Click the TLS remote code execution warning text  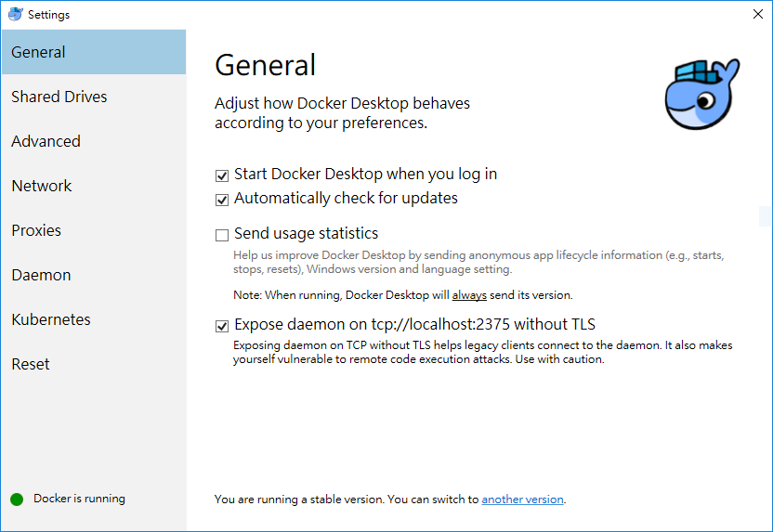click(x=482, y=352)
